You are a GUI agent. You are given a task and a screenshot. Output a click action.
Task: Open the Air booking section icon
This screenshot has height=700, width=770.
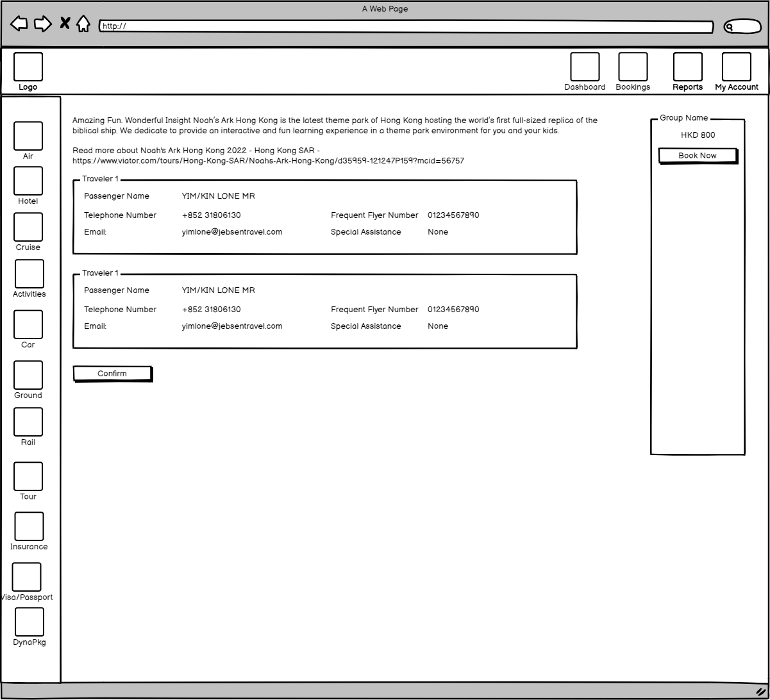(28, 136)
